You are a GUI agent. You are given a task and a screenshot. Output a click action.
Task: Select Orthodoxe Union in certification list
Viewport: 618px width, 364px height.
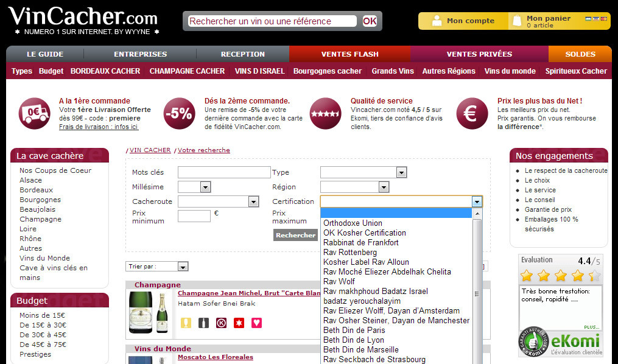(353, 223)
